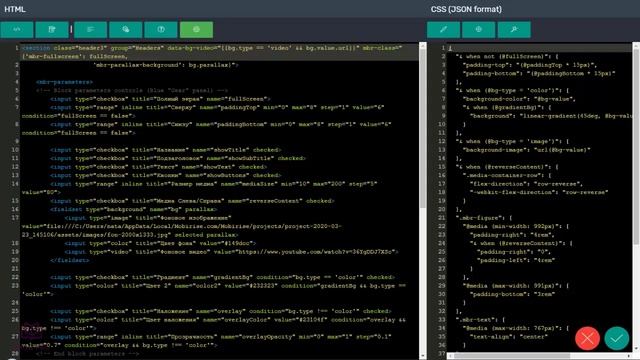Click the range input named "paddingBottom"
640x360 pixels.
coord(207,129)
